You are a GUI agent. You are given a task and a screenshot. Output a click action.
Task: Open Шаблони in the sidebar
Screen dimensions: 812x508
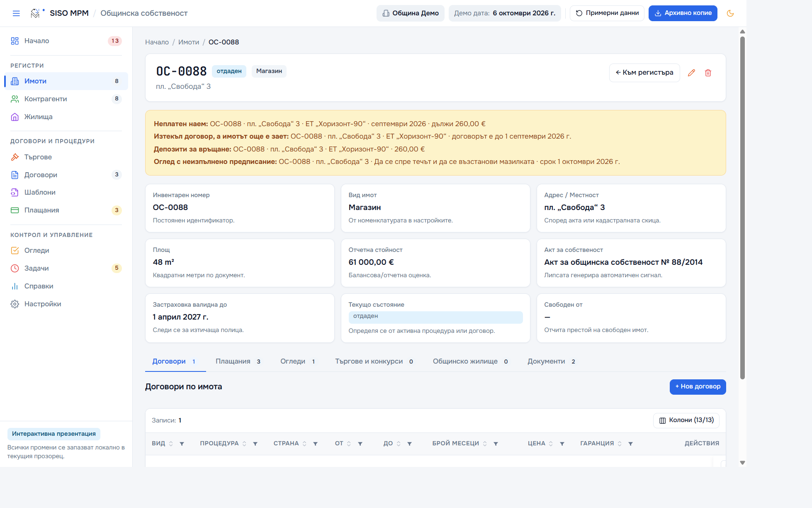pyautogui.click(x=66, y=192)
